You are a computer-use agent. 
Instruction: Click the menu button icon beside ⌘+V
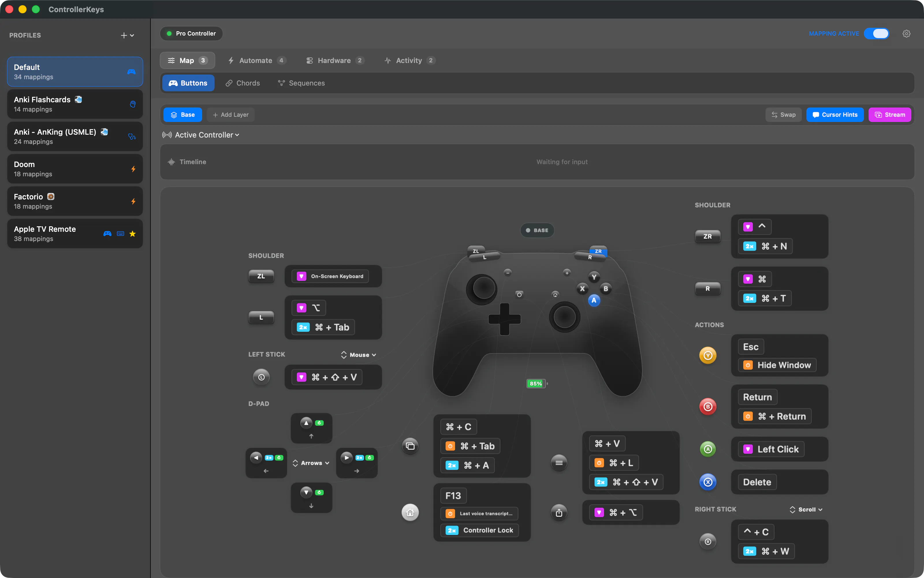coord(559,463)
